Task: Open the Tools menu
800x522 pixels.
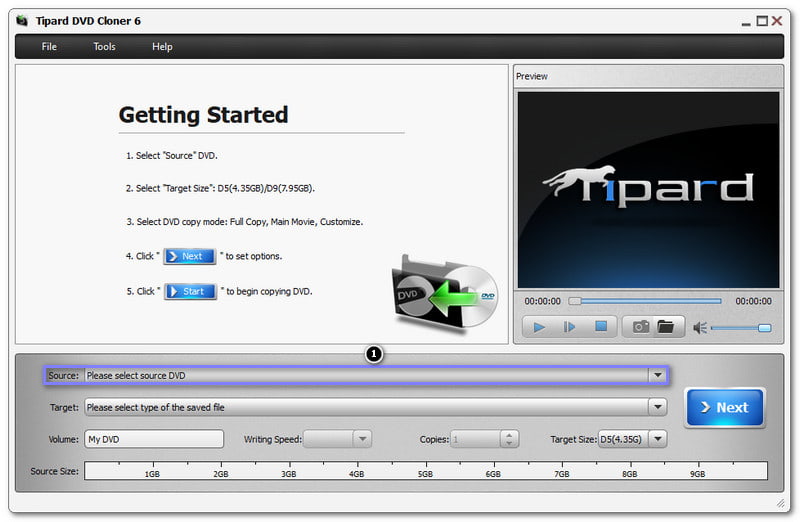Action: coord(104,46)
